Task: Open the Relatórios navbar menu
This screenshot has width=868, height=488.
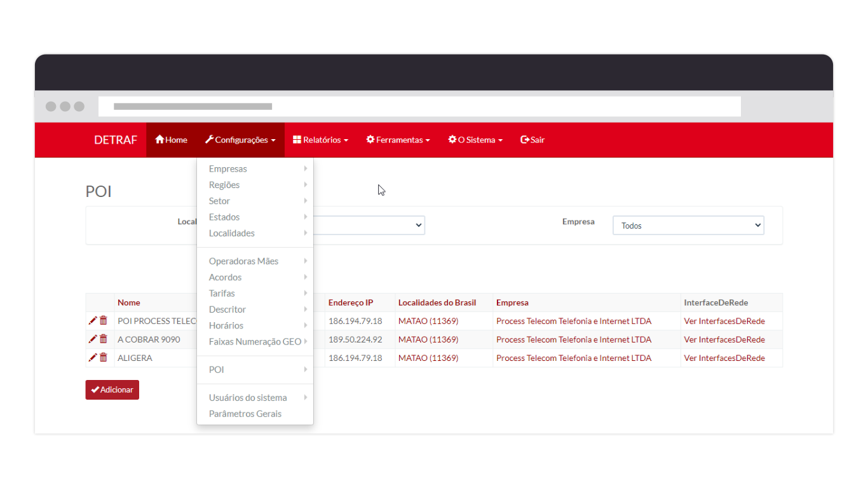Action: pyautogui.click(x=321, y=140)
